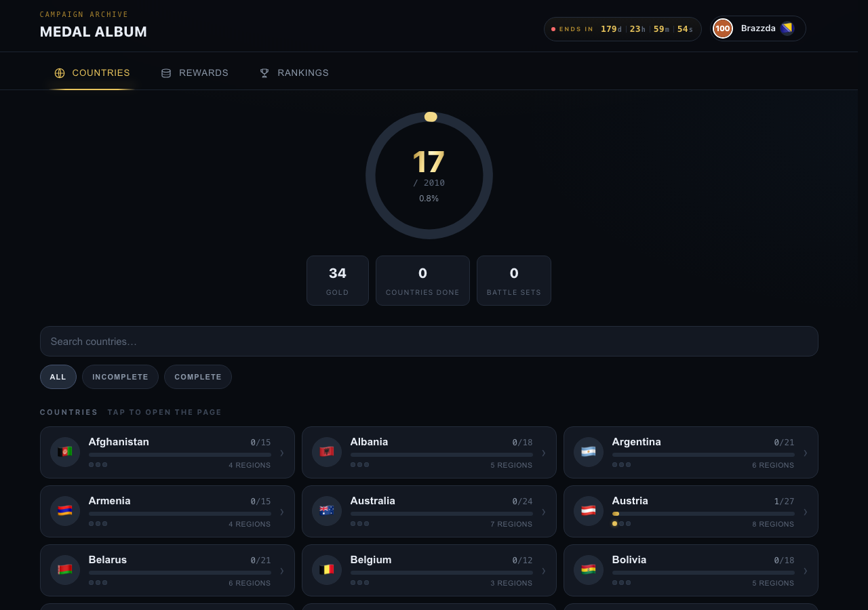868x610 pixels.
Task: Click Belgium's 3 REGIONS label
Action: tap(511, 584)
